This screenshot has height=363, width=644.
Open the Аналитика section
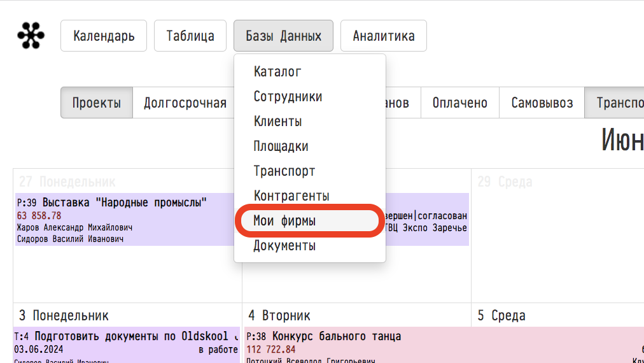pos(384,36)
